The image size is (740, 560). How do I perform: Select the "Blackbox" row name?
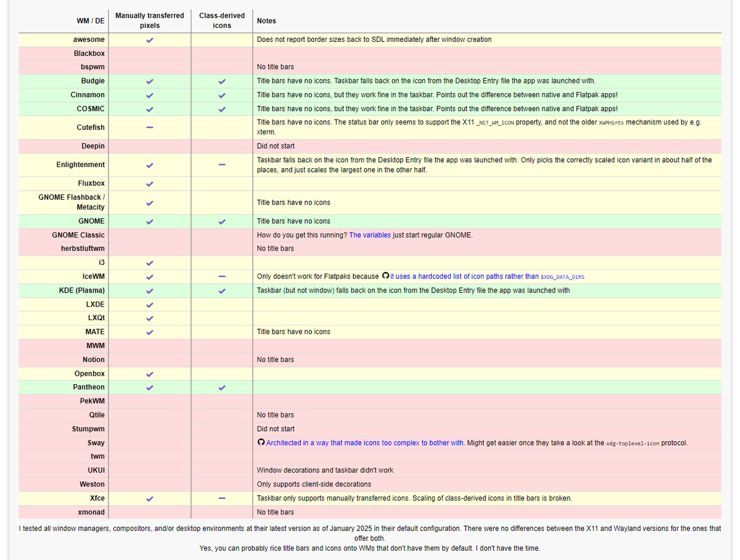(89, 54)
